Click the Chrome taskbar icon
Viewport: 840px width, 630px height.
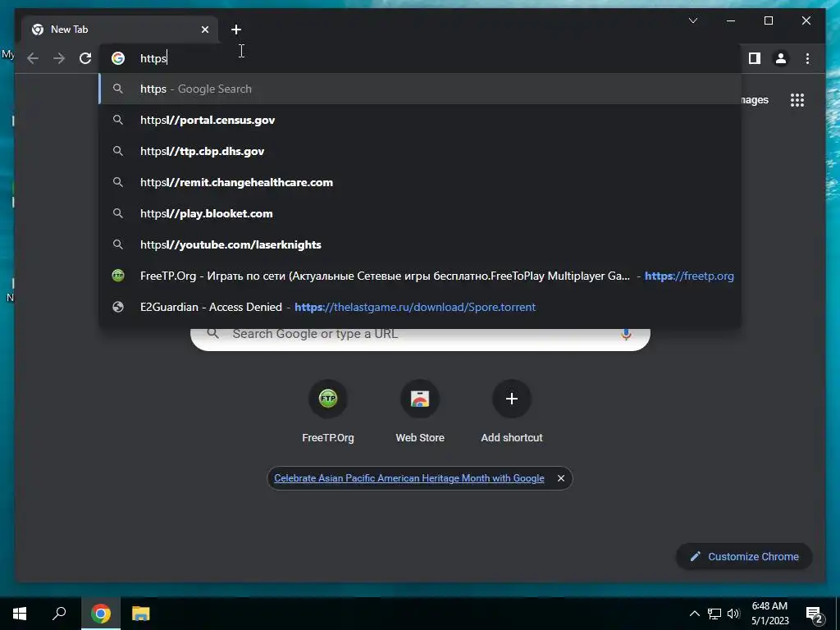[100, 614]
